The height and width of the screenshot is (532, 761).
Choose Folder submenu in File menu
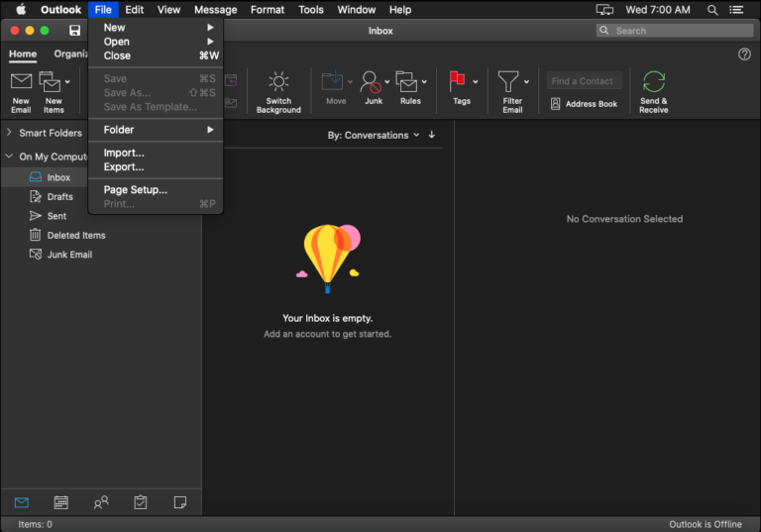(156, 130)
